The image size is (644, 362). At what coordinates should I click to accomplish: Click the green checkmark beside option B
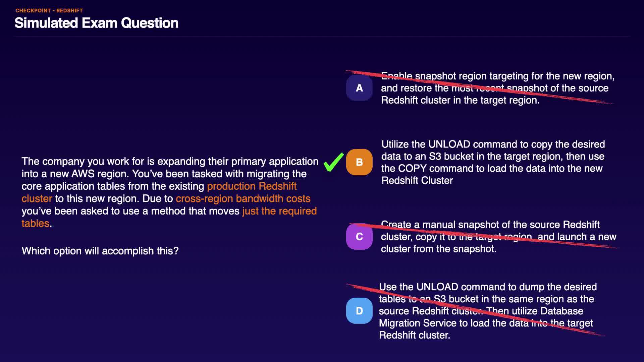(333, 162)
